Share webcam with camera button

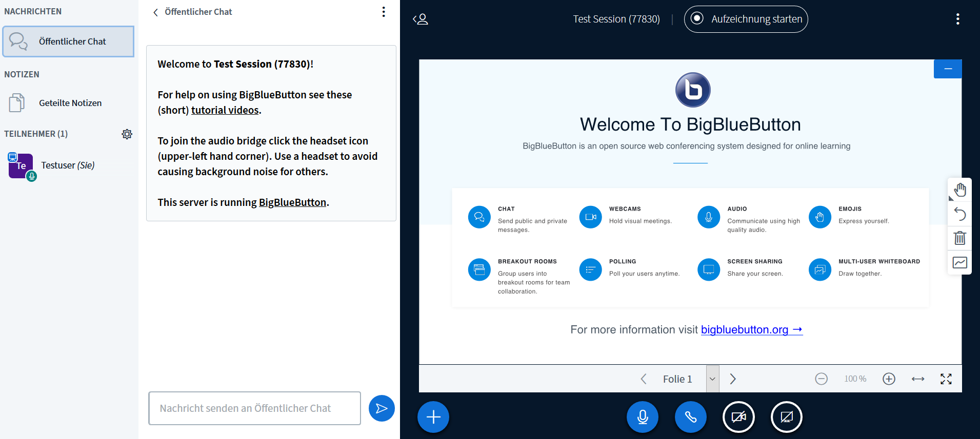click(x=738, y=417)
